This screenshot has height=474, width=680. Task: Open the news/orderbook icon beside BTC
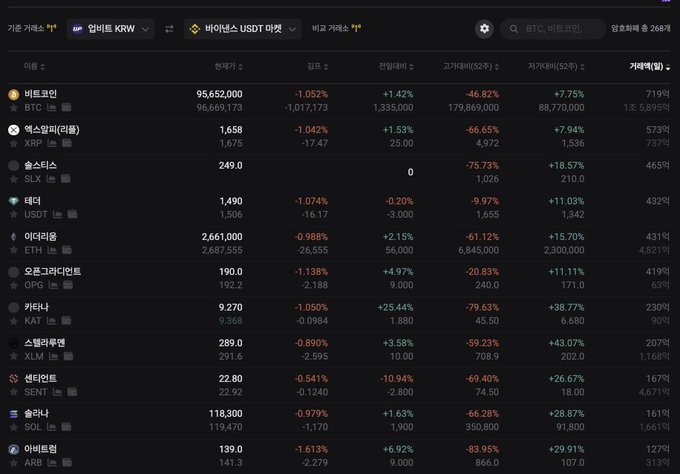(66, 107)
